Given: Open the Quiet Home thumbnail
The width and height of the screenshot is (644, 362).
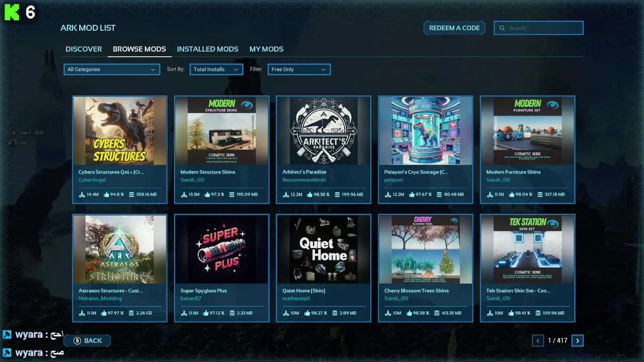Looking at the screenshot, I should point(324,249).
